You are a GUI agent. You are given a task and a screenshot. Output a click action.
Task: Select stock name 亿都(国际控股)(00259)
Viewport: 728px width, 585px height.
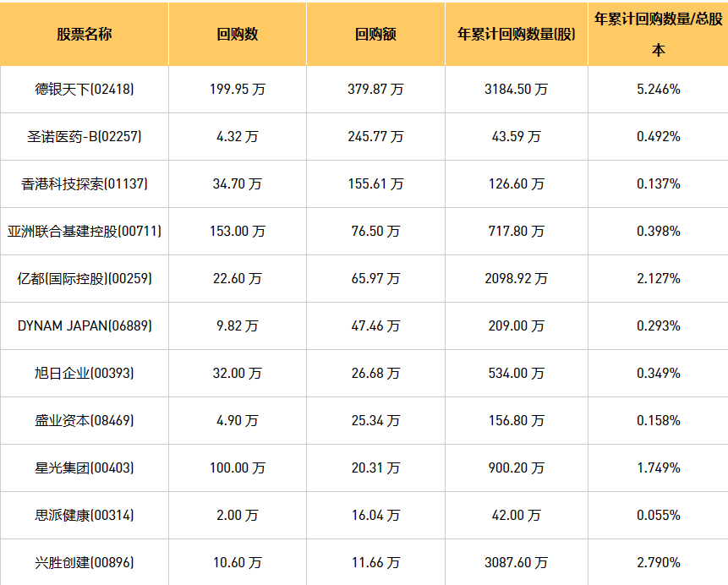coord(84,279)
